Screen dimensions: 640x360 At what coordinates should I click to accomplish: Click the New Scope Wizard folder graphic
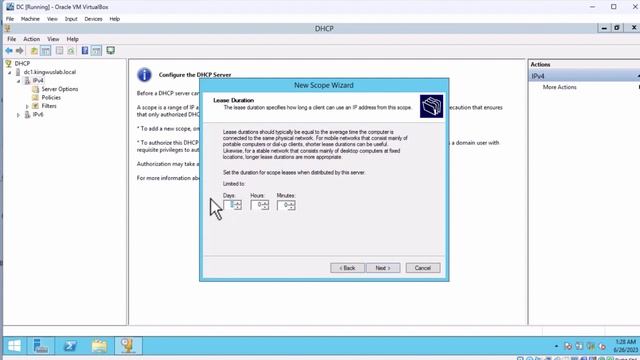point(431,107)
